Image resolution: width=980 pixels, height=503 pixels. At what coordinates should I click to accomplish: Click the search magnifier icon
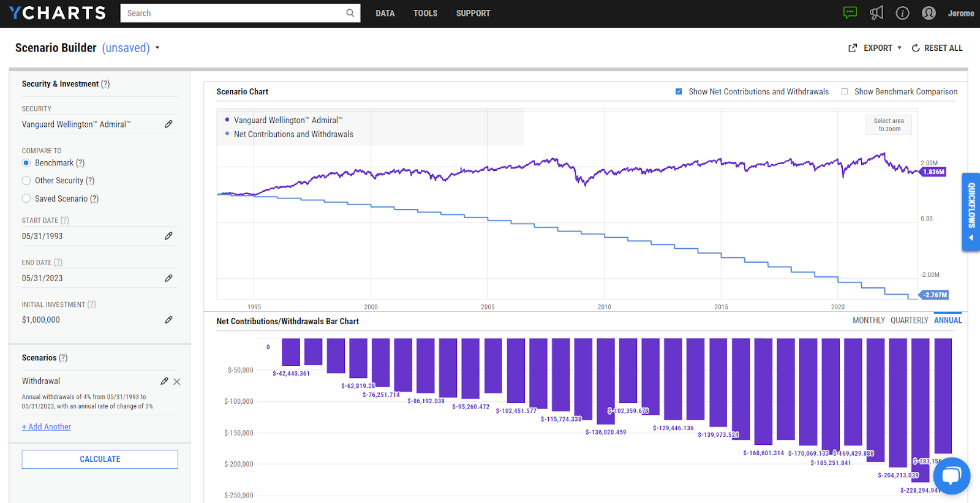pyautogui.click(x=350, y=13)
